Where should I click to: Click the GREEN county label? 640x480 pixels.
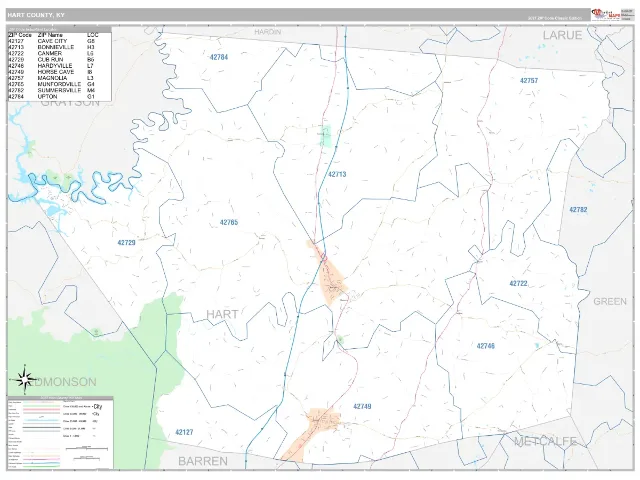point(610,302)
